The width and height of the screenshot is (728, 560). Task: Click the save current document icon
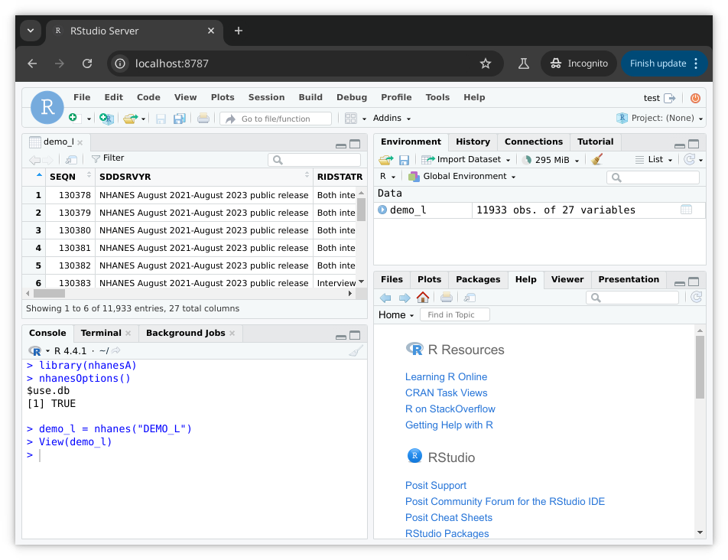click(161, 119)
